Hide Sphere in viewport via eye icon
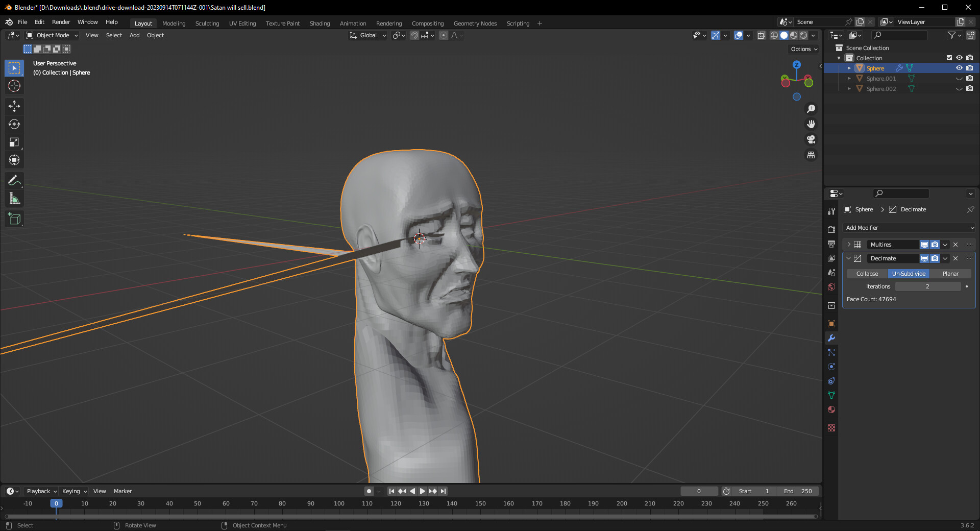The width and height of the screenshot is (980, 531). pyautogui.click(x=959, y=68)
